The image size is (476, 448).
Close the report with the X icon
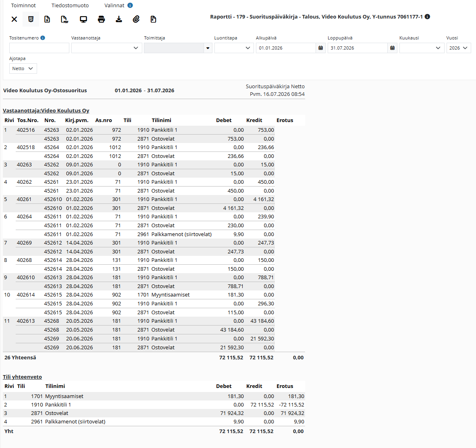pos(14,19)
